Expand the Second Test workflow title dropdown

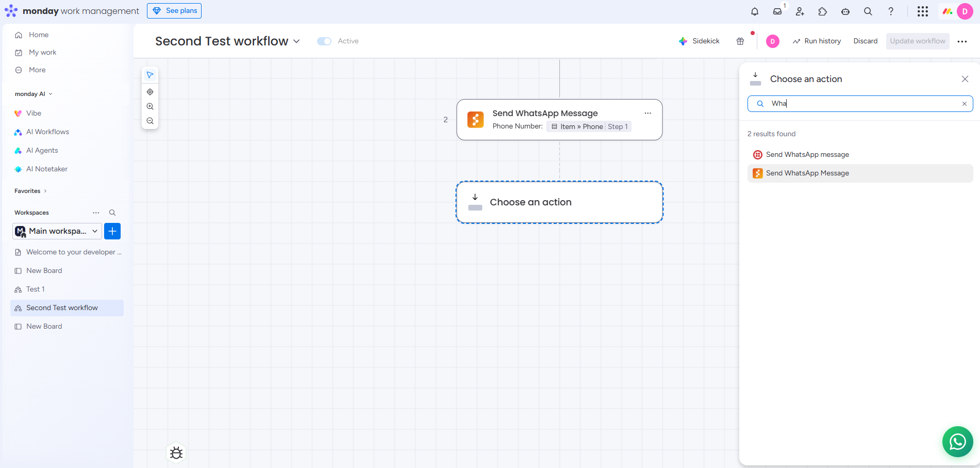pyautogui.click(x=296, y=41)
